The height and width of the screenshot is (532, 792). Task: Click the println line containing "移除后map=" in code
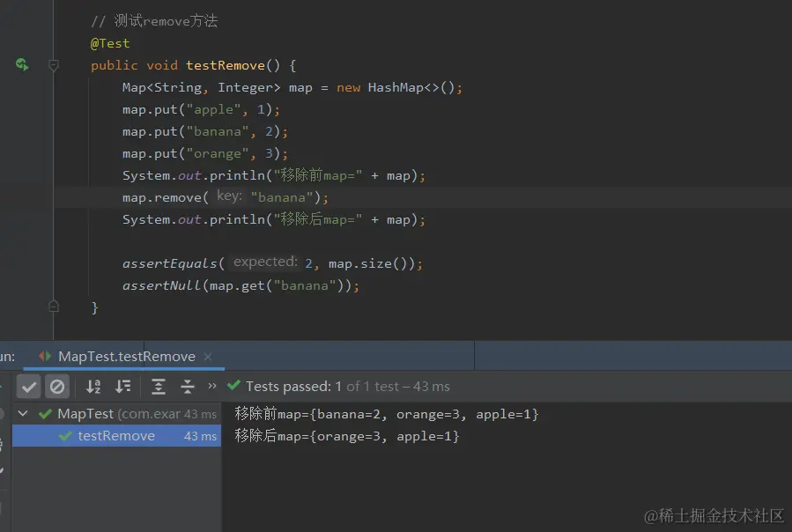click(274, 220)
